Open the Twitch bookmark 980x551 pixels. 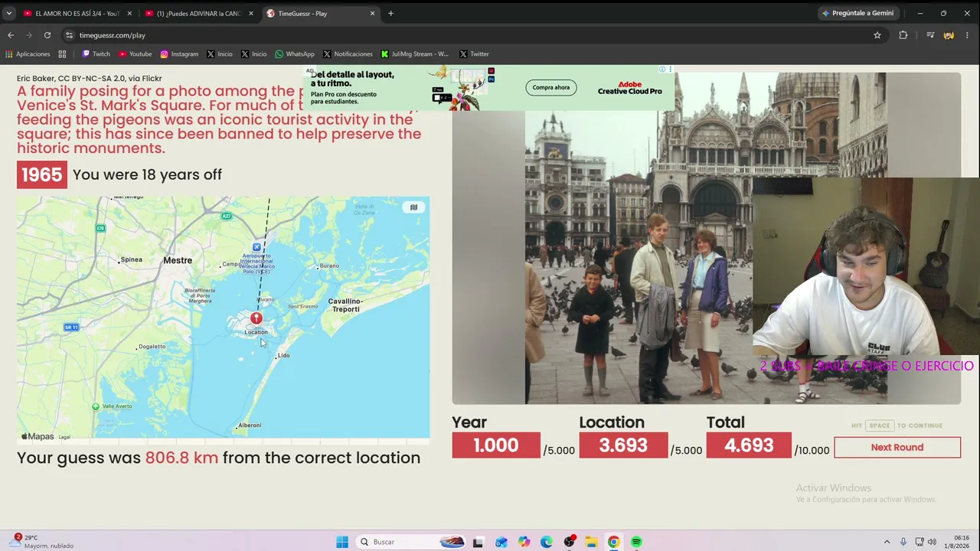(96, 54)
